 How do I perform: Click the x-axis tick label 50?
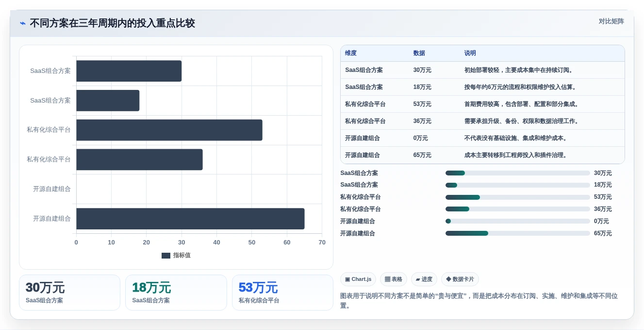[252, 243]
